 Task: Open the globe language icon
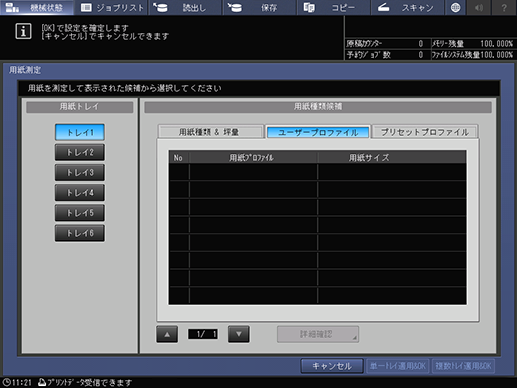[455, 7]
